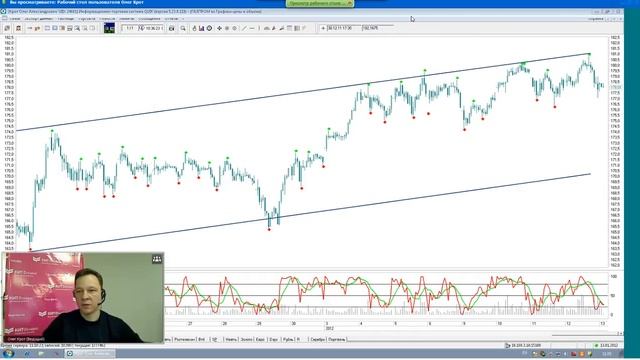Switch to the "Рубль" tab
Screen dimensions: 640x360
click(288, 339)
